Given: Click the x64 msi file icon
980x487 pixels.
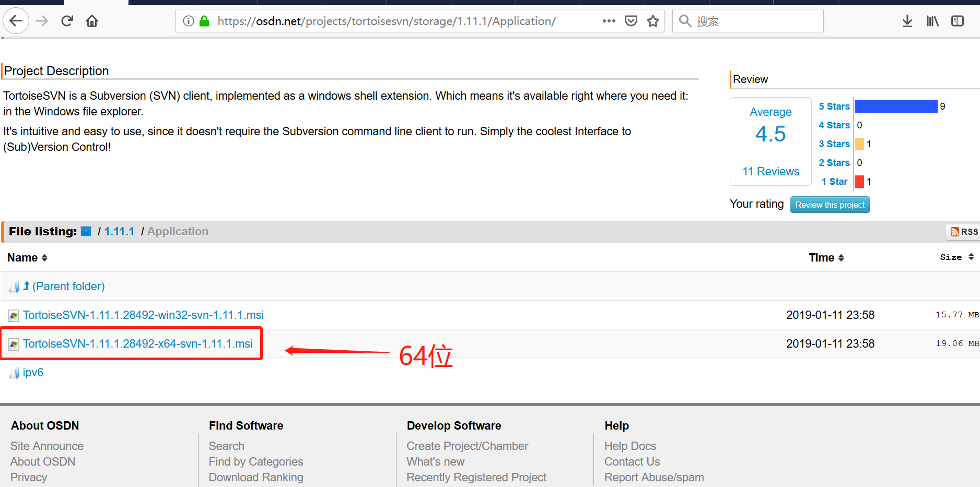Looking at the screenshot, I should [x=14, y=344].
